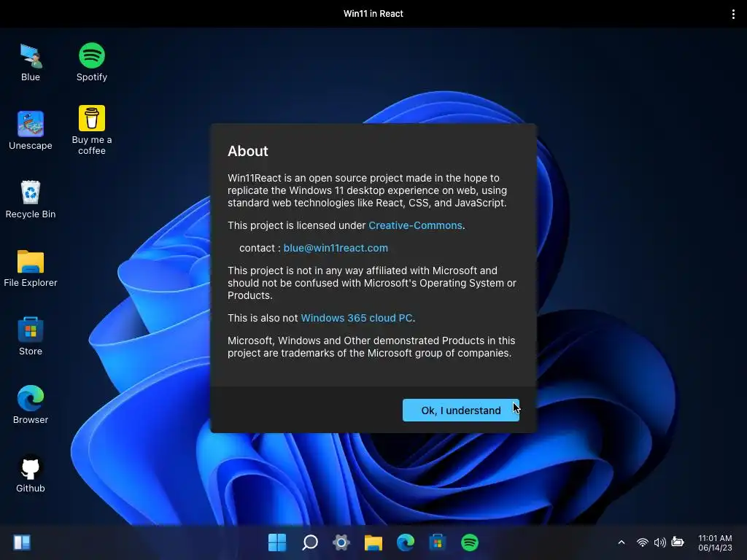Expand hidden system tray icons chevron
The height and width of the screenshot is (560, 747).
click(x=622, y=542)
